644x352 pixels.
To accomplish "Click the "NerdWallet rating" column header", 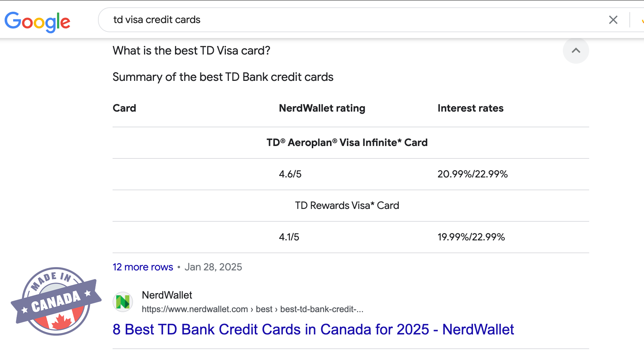I will pyautogui.click(x=322, y=108).
